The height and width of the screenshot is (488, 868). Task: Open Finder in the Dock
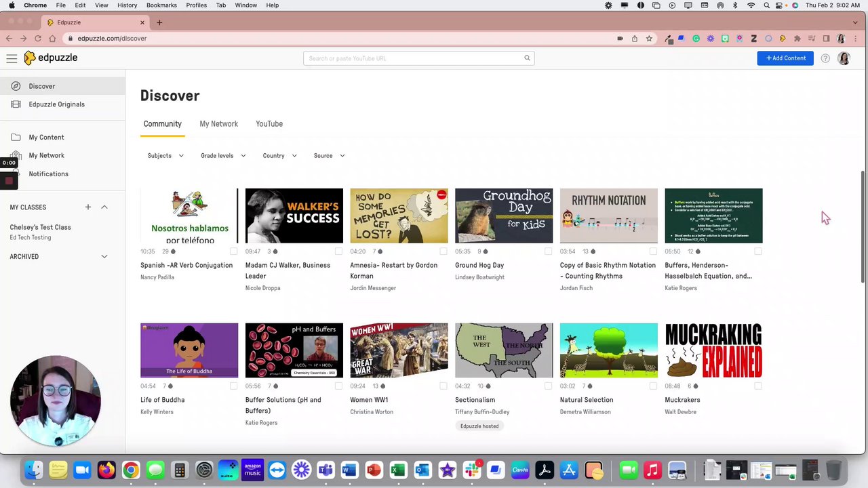[33, 470]
